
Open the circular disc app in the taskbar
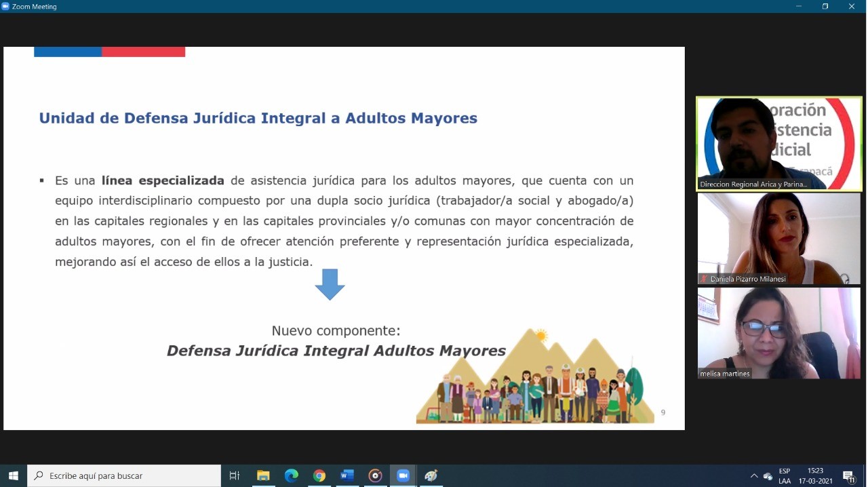[375, 475]
